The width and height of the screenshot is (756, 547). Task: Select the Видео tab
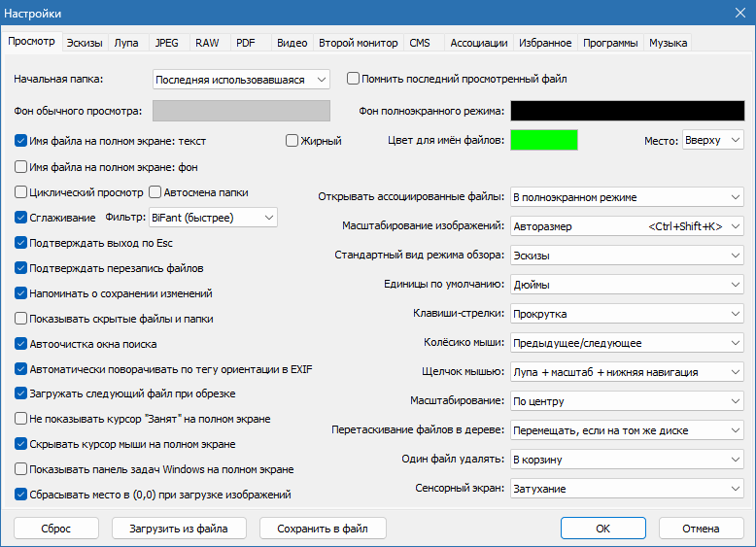(292, 43)
